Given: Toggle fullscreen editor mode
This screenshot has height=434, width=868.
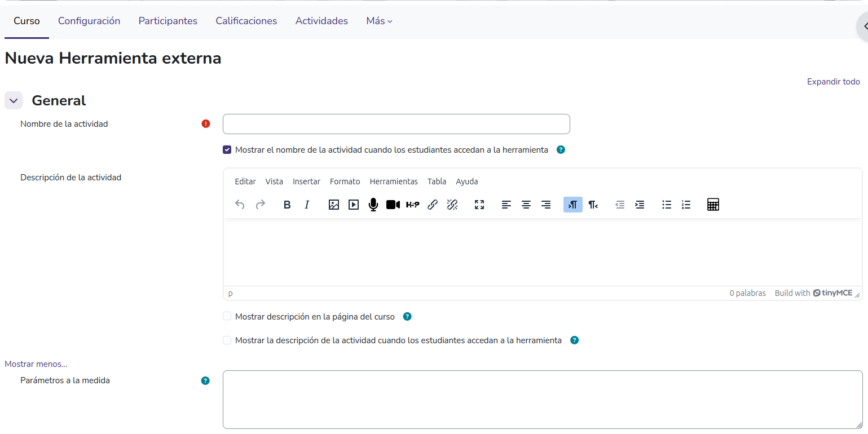Looking at the screenshot, I should 479,205.
